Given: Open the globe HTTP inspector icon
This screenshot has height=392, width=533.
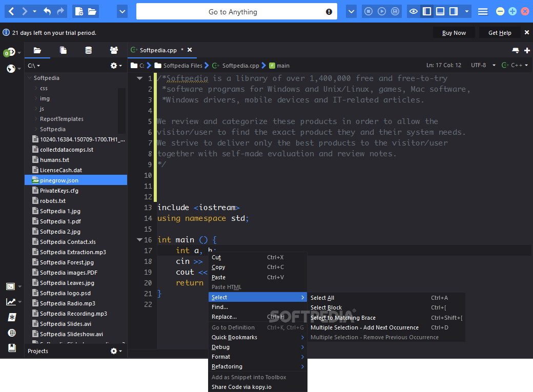Looking at the screenshot, I should 12,333.
